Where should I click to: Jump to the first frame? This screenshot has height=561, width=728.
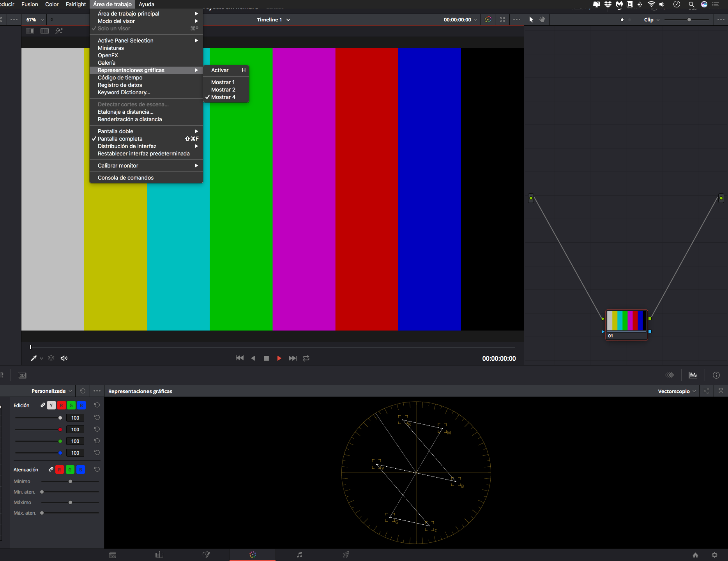[240, 358]
